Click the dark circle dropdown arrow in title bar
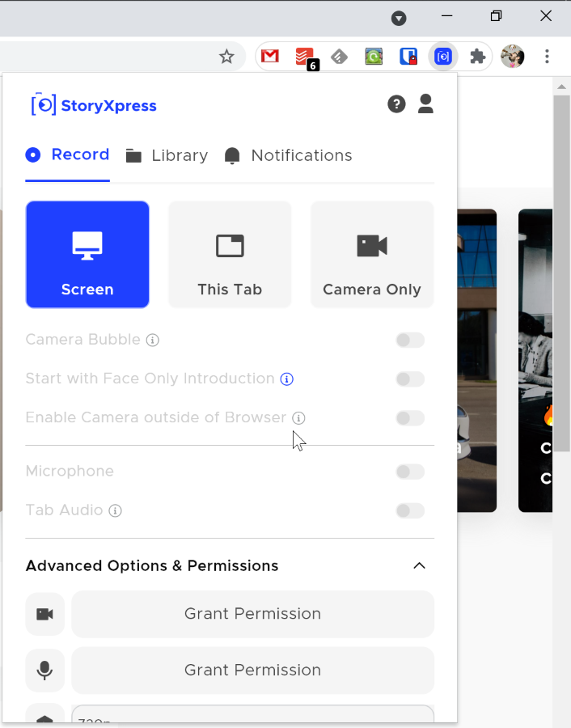571x728 pixels. pos(399,19)
